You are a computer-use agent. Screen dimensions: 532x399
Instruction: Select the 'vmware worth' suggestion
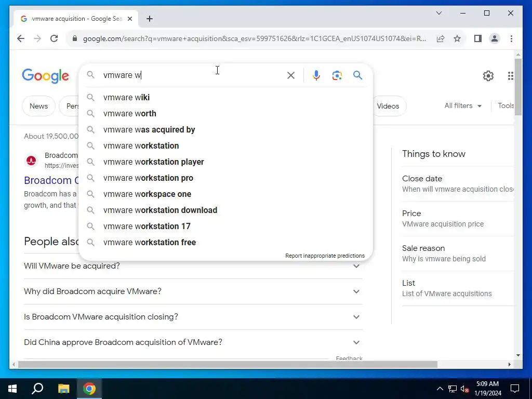225,113
